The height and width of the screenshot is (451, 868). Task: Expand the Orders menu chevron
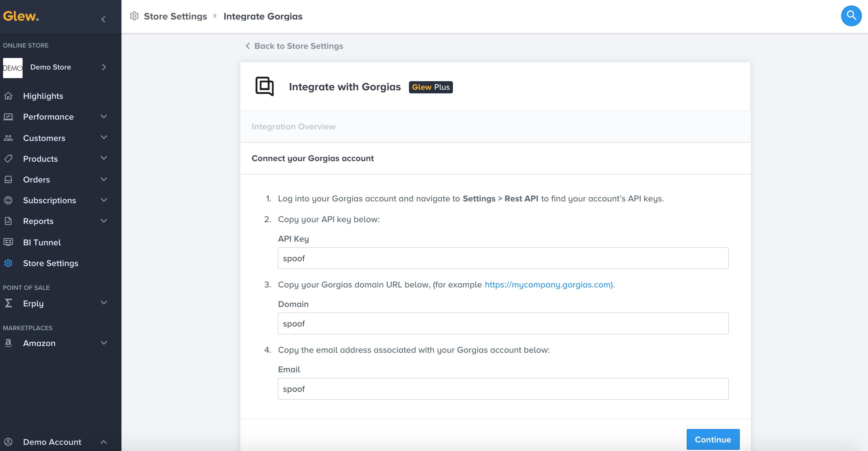coord(104,179)
